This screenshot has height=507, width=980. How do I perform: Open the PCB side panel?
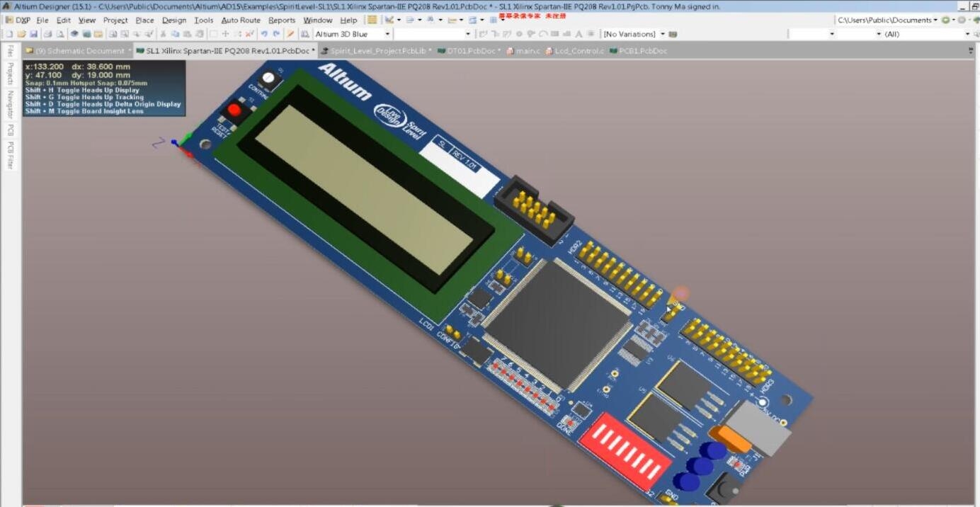tap(11, 130)
